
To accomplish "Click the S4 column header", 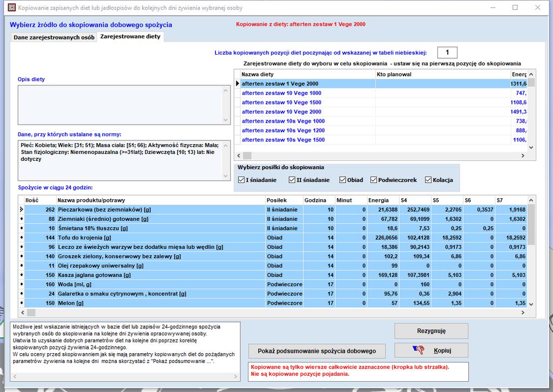I will point(415,200).
